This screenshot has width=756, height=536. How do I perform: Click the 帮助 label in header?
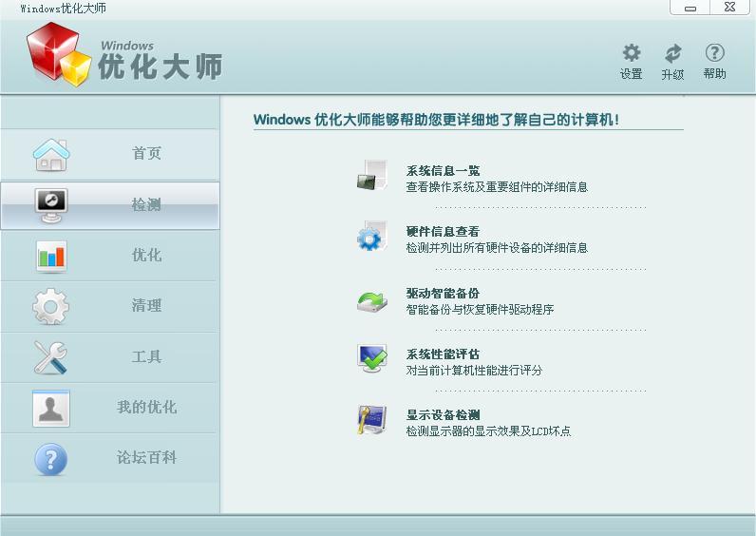tap(714, 73)
